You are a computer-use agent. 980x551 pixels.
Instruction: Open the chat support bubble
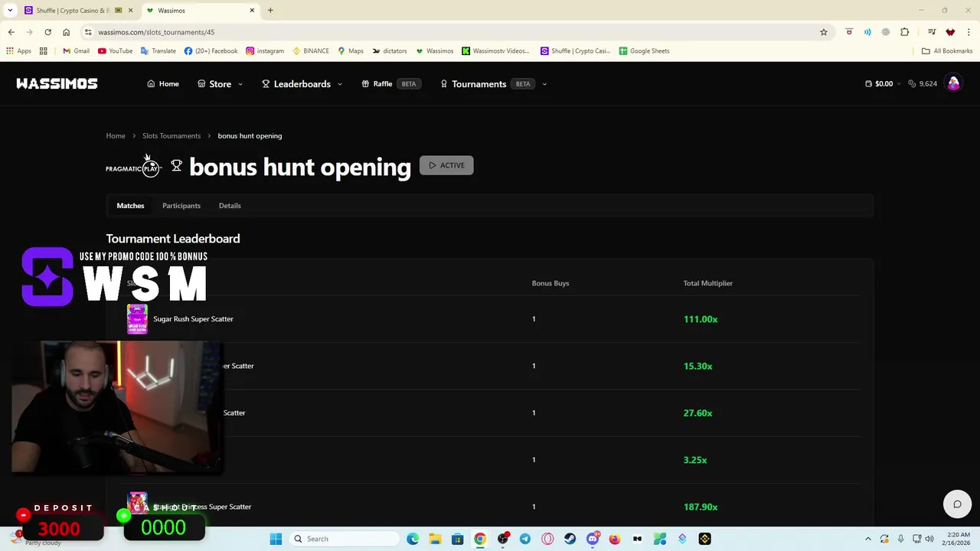957,504
